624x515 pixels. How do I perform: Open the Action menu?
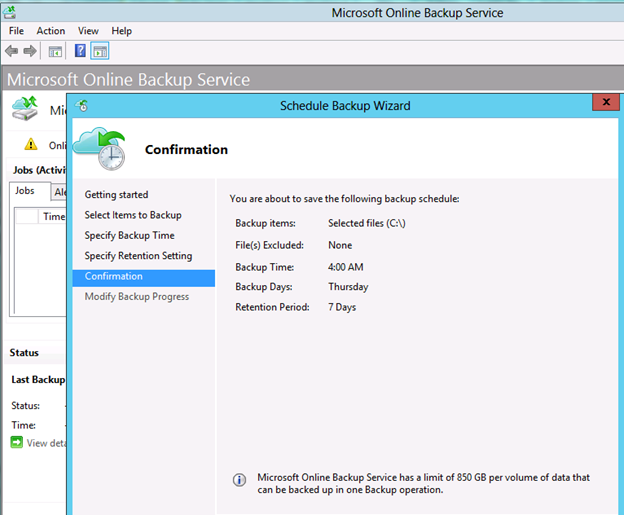[x=51, y=31]
